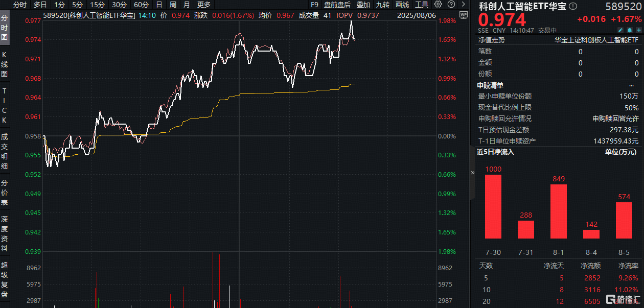Click the 现金替代比例上限 value 50%
The height and width of the screenshot is (308, 644).
click(x=631, y=107)
